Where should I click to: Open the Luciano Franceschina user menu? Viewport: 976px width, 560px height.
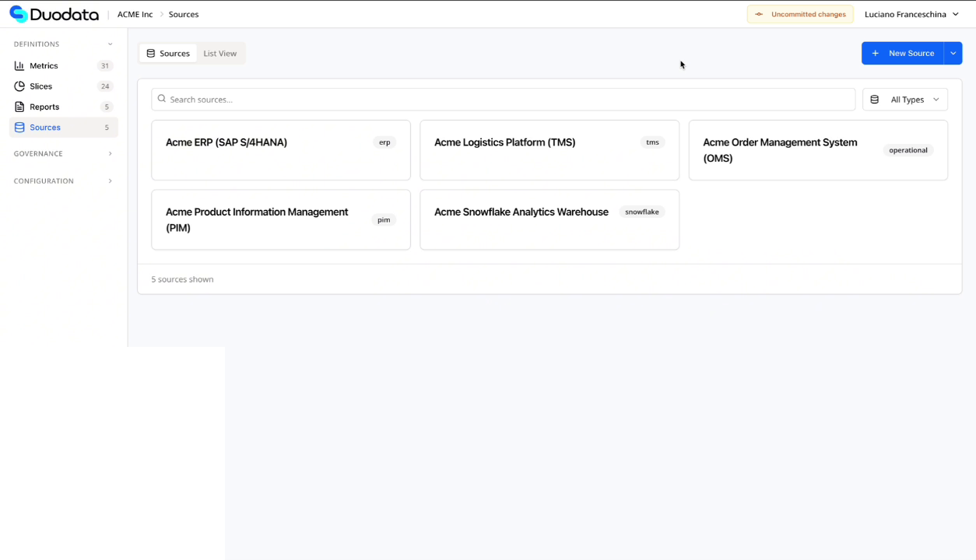911,14
